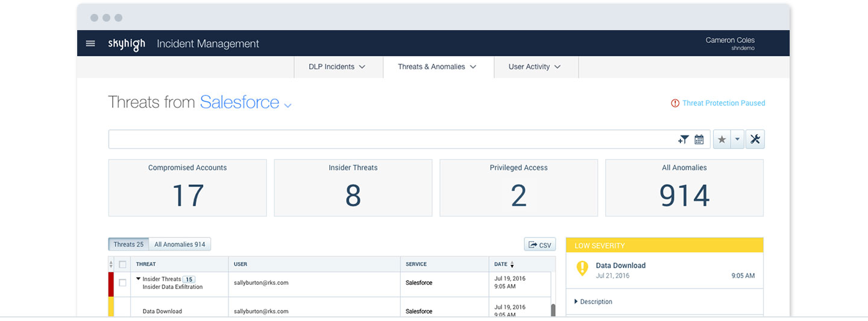The height and width of the screenshot is (321, 868).
Task: Add a filter using the funnel icon
Action: (683, 140)
